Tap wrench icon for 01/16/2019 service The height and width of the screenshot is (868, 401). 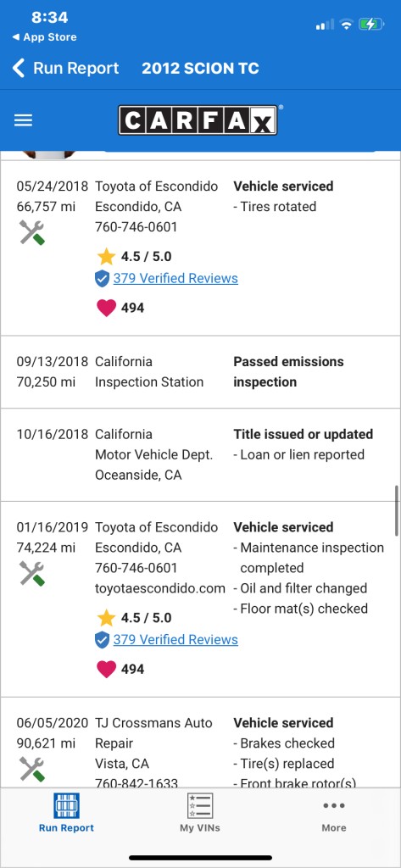[x=31, y=574]
